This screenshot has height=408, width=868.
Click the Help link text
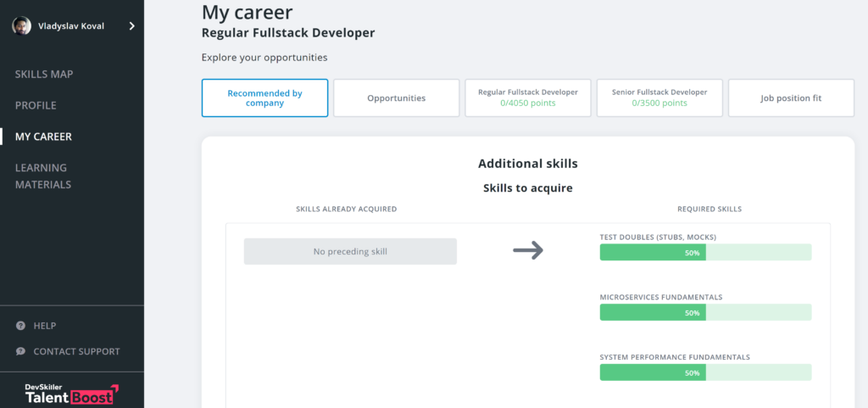coord(45,326)
